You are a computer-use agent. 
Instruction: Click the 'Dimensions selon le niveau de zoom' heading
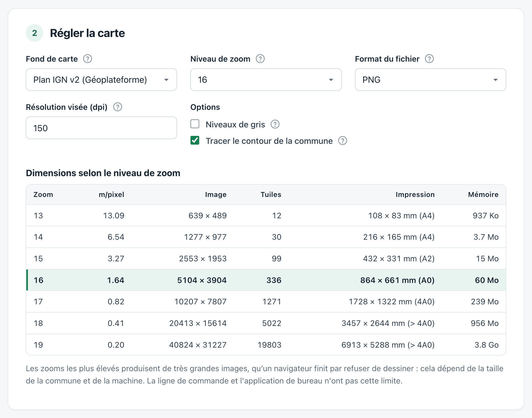point(103,173)
